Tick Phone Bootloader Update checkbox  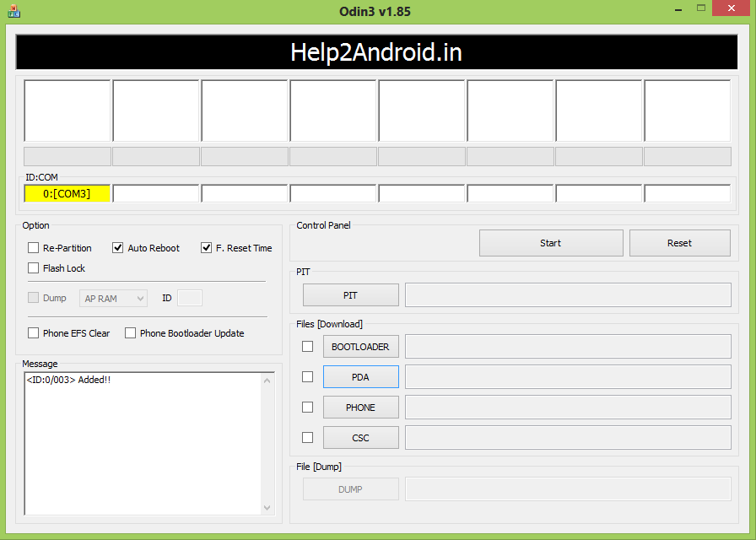(130, 333)
